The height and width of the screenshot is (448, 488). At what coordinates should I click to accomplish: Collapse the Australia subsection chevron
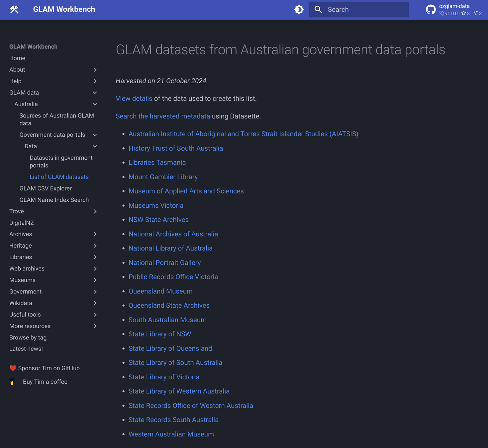pos(95,104)
